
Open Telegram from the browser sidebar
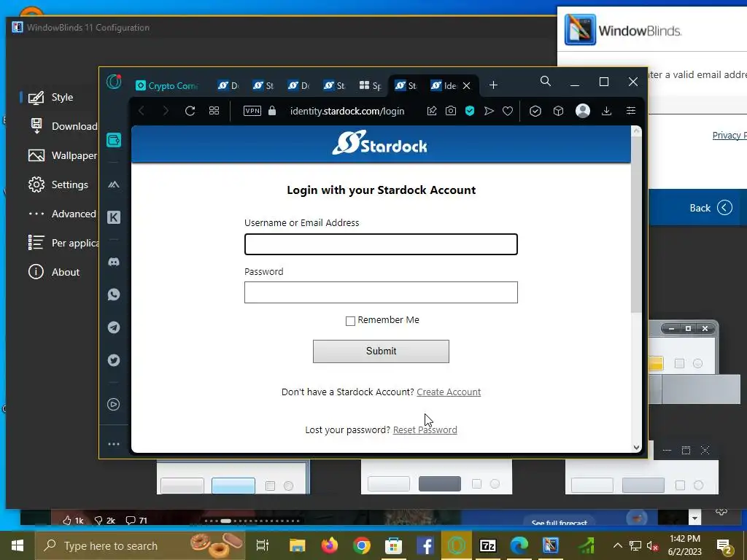[x=113, y=327]
